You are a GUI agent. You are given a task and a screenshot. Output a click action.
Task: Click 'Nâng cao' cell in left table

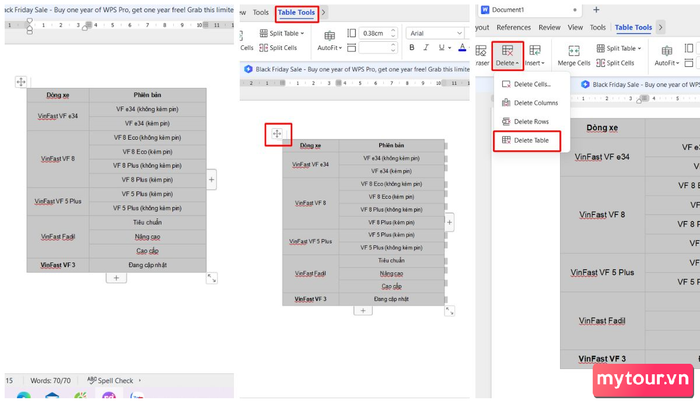pyautogui.click(x=147, y=237)
